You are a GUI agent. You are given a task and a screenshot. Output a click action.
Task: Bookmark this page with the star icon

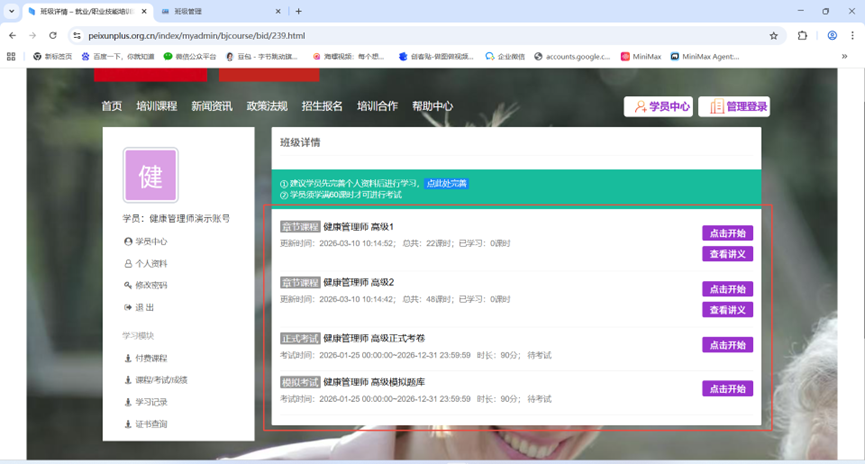pyautogui.click(x=773, y=35)
